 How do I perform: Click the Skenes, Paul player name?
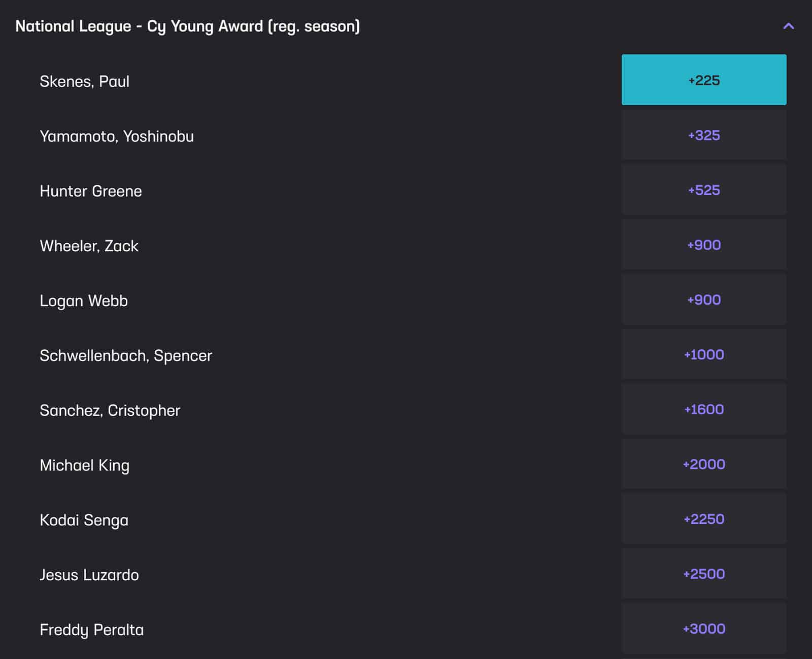tap(84, 81)
